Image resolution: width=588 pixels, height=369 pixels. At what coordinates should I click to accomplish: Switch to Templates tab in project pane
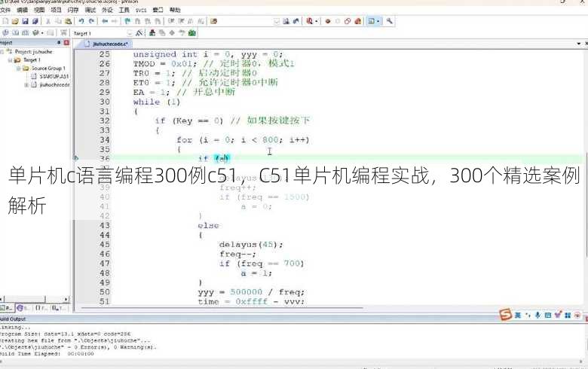(x=60, y=308)
